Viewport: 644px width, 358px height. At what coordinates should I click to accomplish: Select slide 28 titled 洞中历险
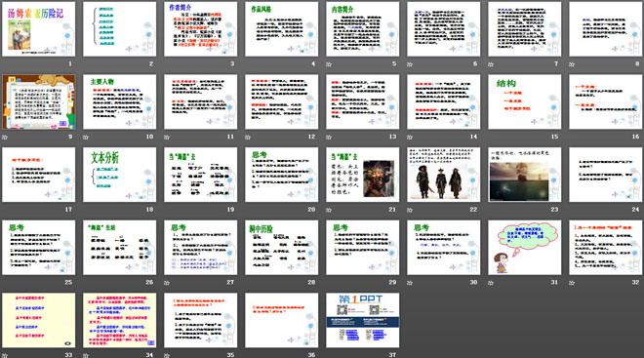(281, 248)
